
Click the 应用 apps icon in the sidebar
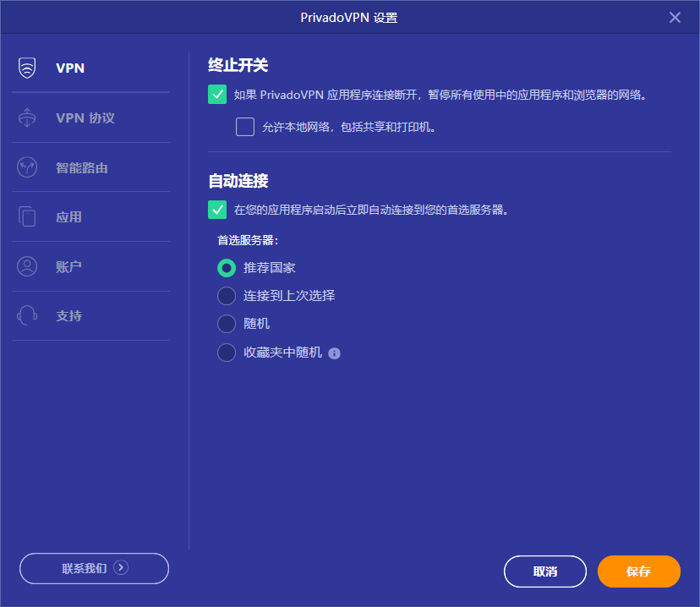pyautogui.click(x=27, y=216)
